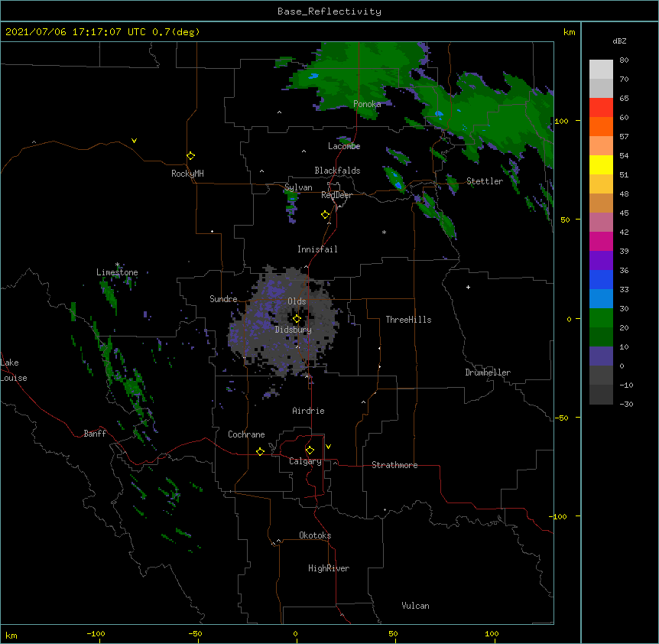Click the HighRiver label
Image resolution: width=659 pixels, height=644 pixels.
click(x=329, y=568)
